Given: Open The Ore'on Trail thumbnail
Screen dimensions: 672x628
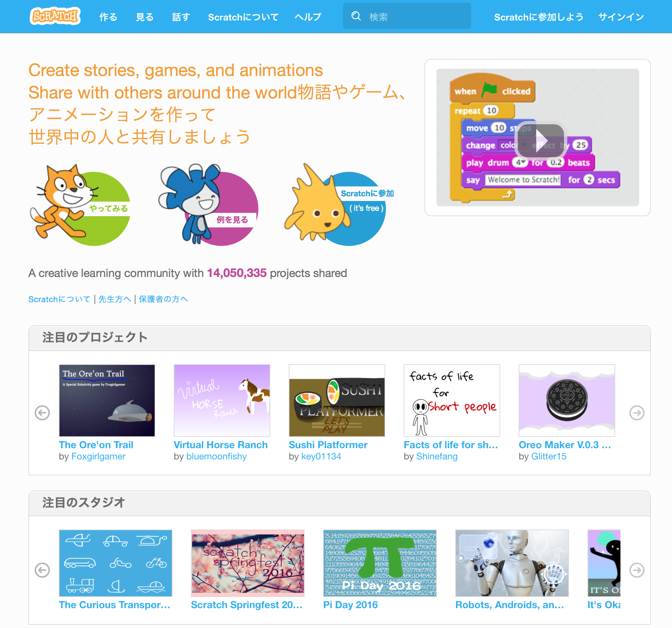Looking at the screenshot, I should (x=107, y=400).
